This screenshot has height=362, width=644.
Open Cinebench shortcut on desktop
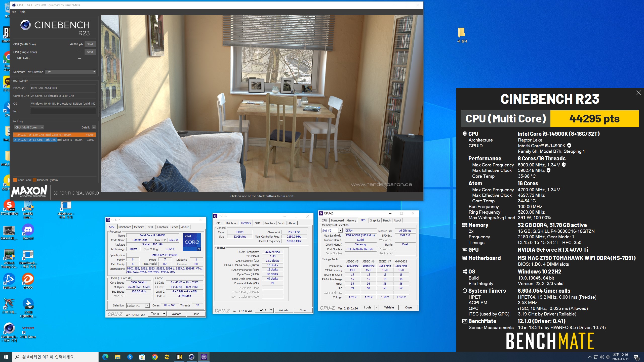pyautogui.click(x=9, y=332)
